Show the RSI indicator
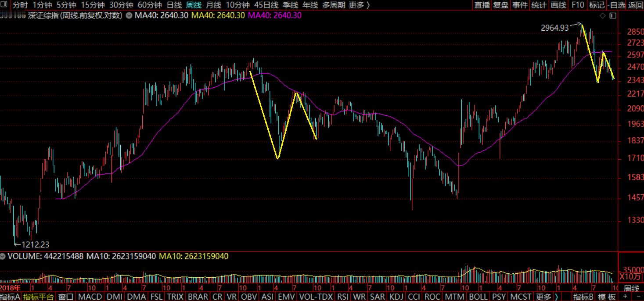The width and height of the screenshot is (644, 301). pyautogui.click(x=343, y=297)
